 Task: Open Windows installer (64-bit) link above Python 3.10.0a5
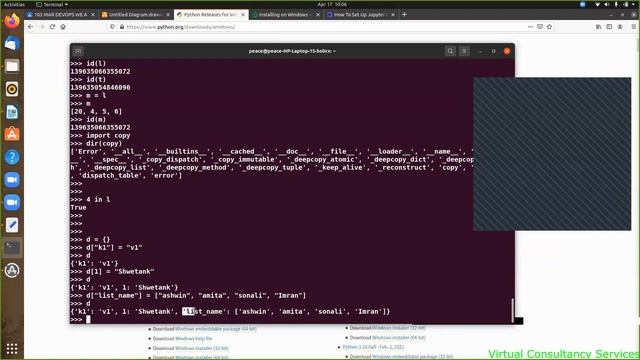pyautogui.click(x=398, y=338)
